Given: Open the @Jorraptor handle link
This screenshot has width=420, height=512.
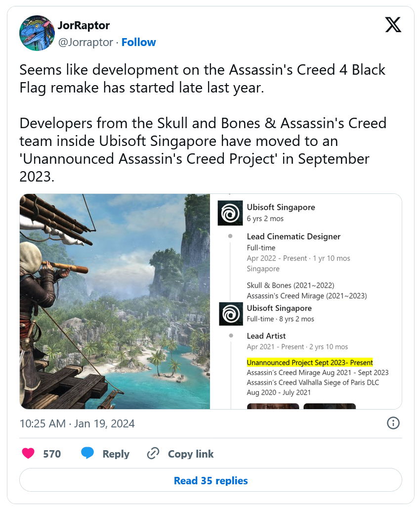Looking at the screenshot, I should [86, 42].
